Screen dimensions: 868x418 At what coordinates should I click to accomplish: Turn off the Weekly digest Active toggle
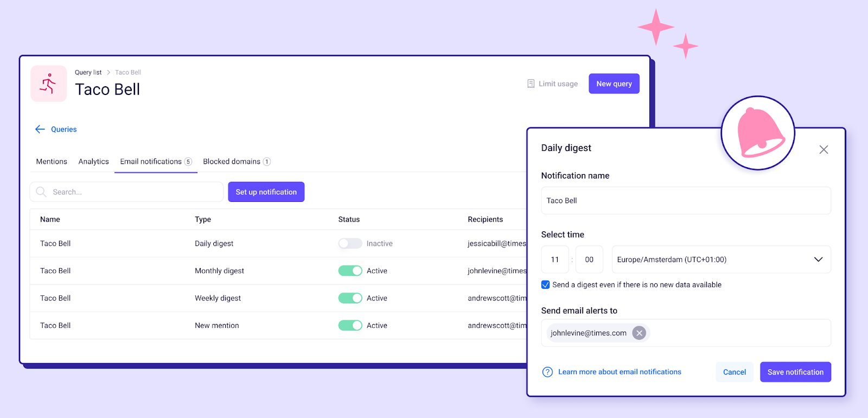(x=350, y=298)
